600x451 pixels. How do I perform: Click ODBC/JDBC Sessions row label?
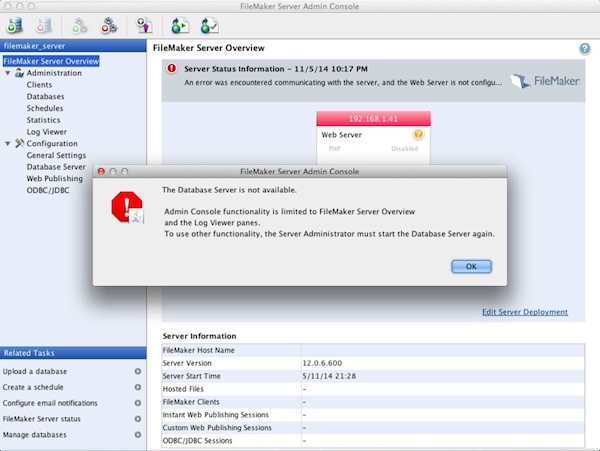(197, 441)
